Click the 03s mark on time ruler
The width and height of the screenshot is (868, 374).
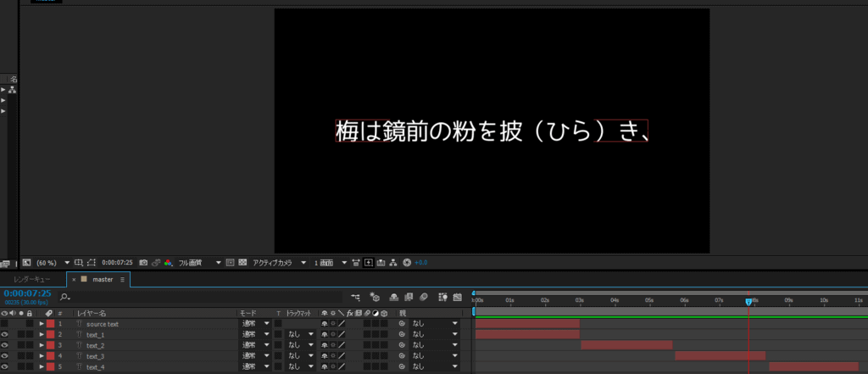click(x=580, y=300)
